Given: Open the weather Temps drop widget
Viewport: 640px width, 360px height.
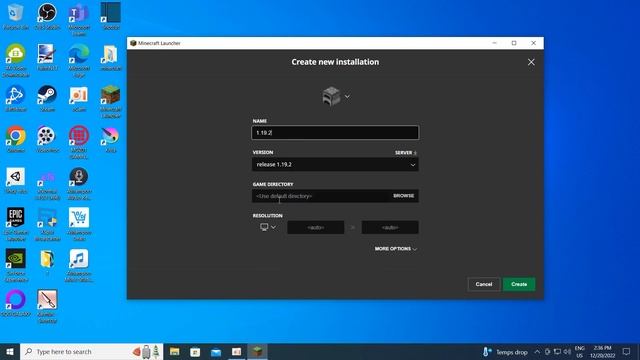Looking at the screenshot, I should click(505, 351).
